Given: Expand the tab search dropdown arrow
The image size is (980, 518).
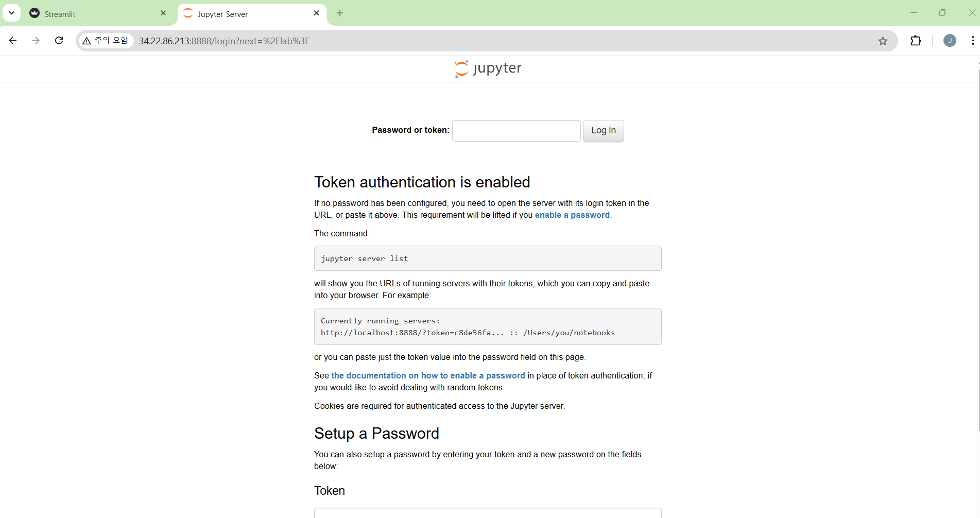Looking at the screenshot, I should click(x=11, y=13).
